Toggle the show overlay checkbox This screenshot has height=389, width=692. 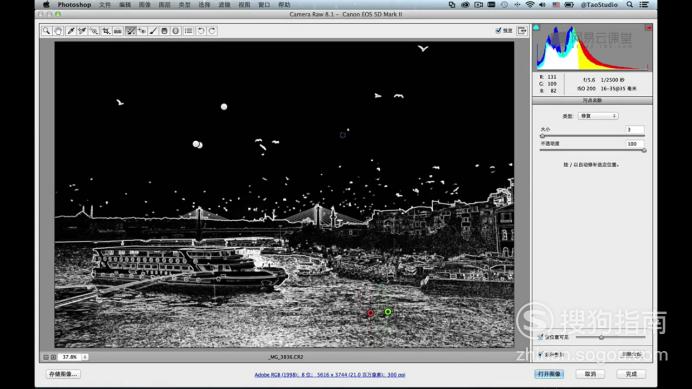point(540,354)
